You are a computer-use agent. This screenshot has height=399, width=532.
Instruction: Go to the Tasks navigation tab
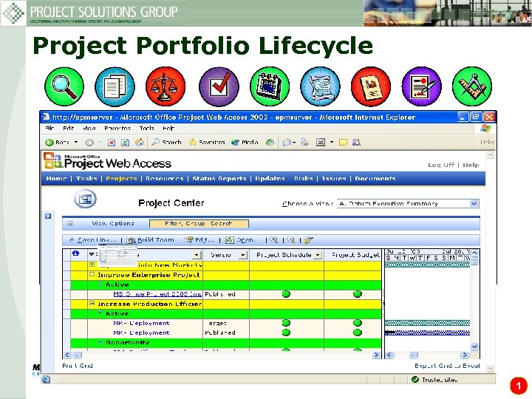pos(86,179)
